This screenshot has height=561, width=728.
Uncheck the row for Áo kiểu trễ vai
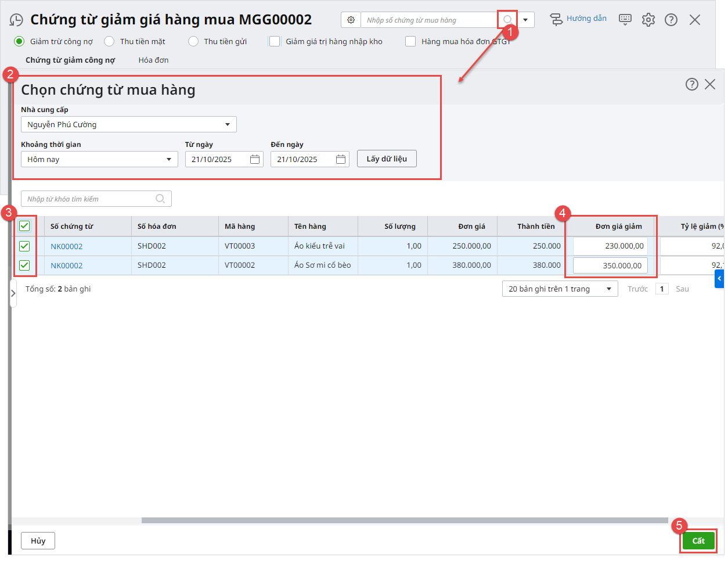(x=24, y=246)
